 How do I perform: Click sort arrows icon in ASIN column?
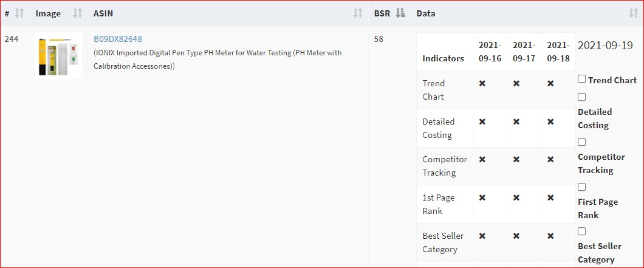[358, 13]
